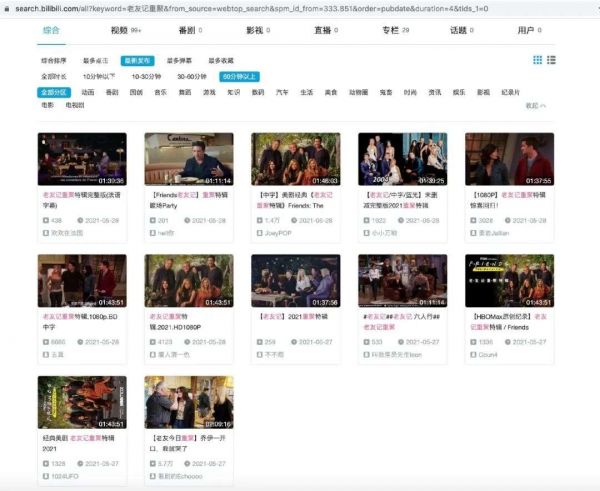Image resolution: width=600 pixels, height=491 pixels.
Task: Switch to grid view layout icon
Action: click(x=537, y=60)
